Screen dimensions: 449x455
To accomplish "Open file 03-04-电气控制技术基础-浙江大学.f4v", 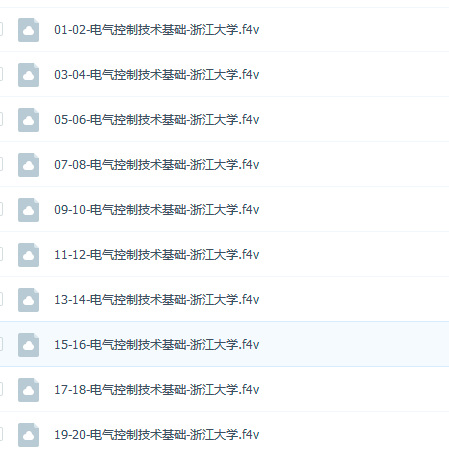I will pos(157,75).
